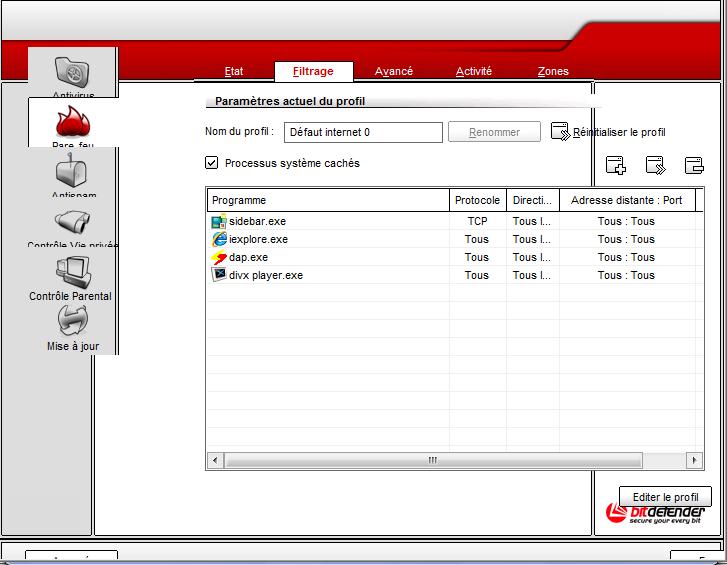Select the sidebar.exe row name
The image size is (727, 565).
(x=257, y=222)
